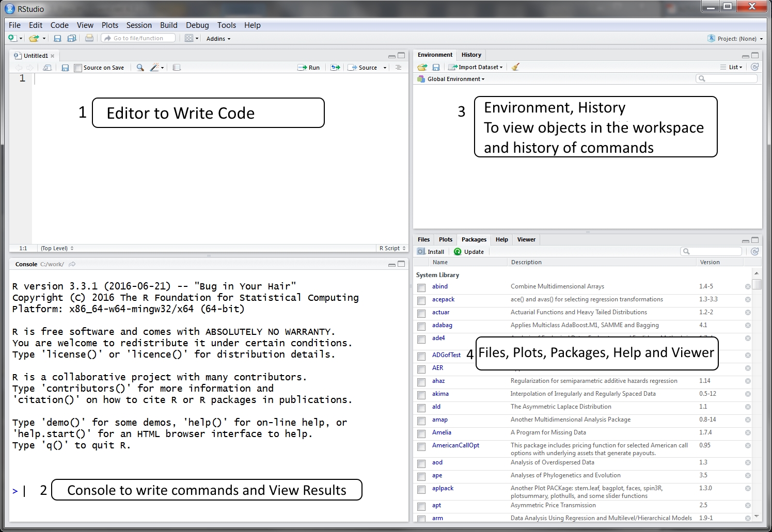
Task: Open the Addins dropdown
Action: [218, 39]
